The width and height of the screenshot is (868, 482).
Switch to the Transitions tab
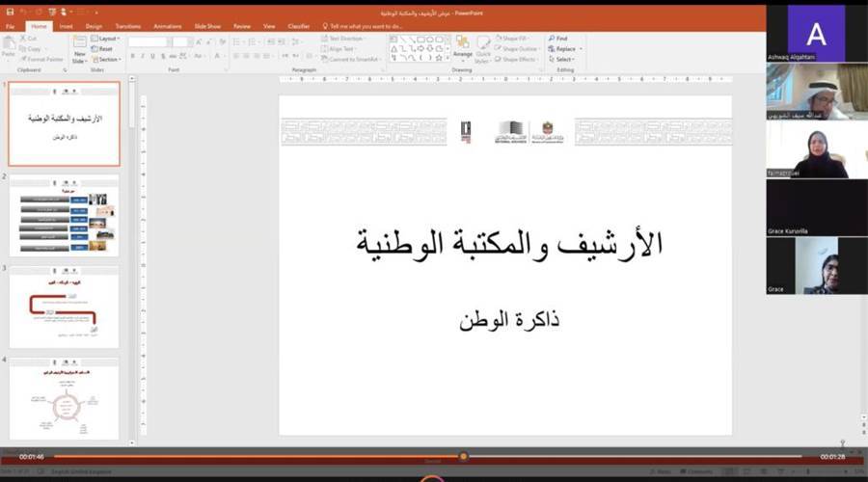(x=128, y=26)
